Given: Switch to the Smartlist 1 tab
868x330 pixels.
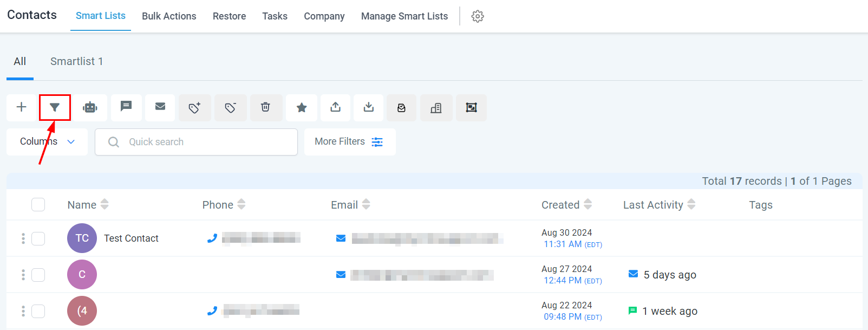Looking at the screenshot, I should point(77,61).
